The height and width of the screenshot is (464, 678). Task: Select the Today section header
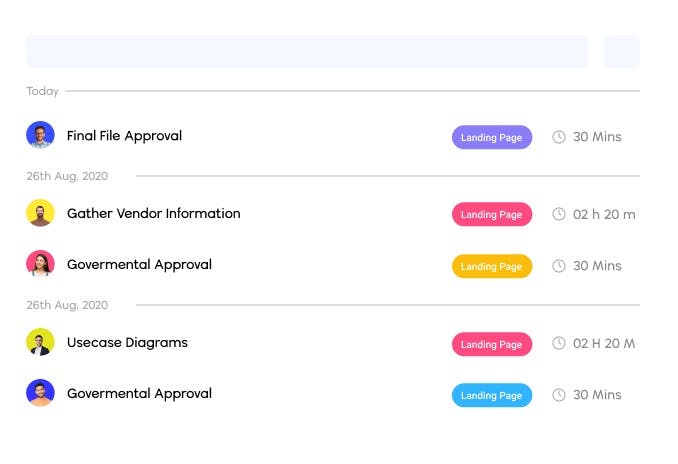43,91
